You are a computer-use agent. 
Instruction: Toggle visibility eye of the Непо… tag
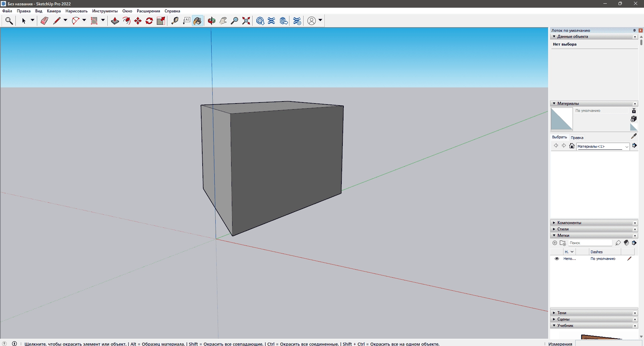click(557, 259)
